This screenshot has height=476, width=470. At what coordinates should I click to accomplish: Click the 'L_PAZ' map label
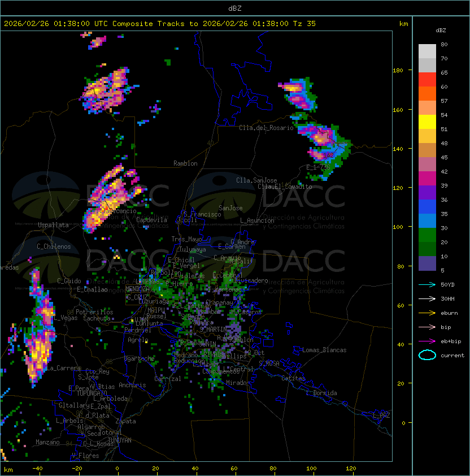(x=382, y=415)
